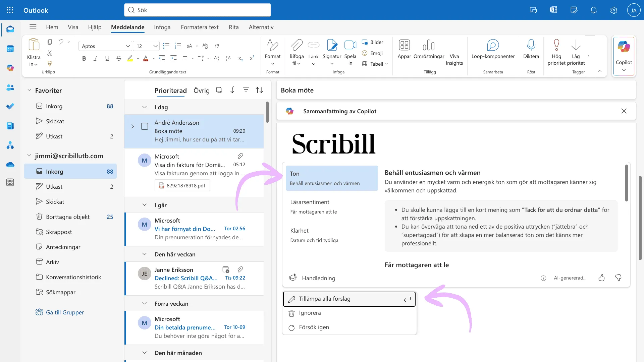Collapse the I dag message group
Viewport: 644px width, 362px height.
(x=144, y=107)
